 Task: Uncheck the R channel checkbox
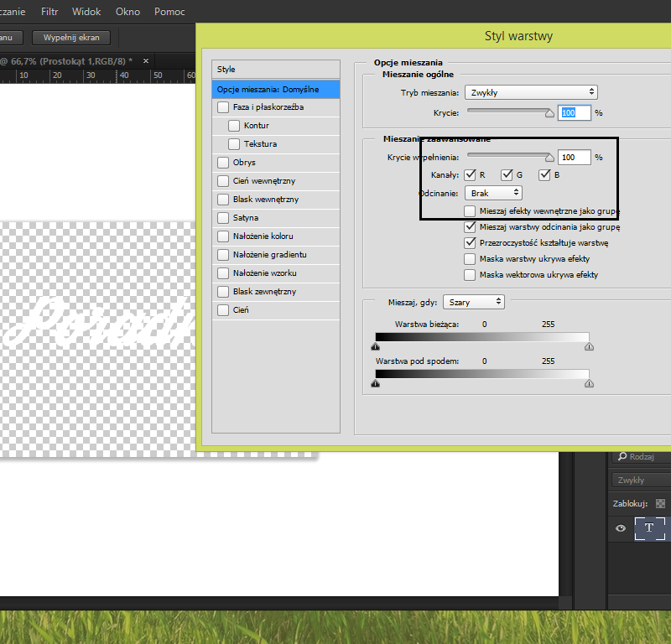click(470, 174)
